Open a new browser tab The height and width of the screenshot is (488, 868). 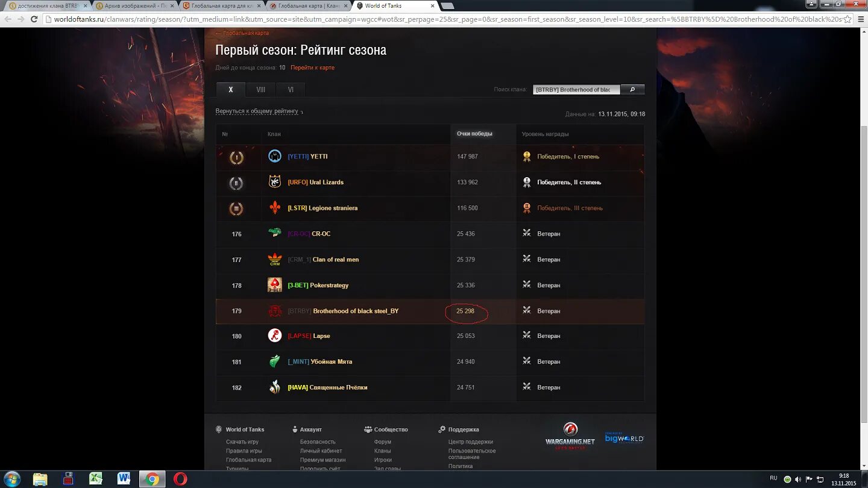tap(447, 6)
